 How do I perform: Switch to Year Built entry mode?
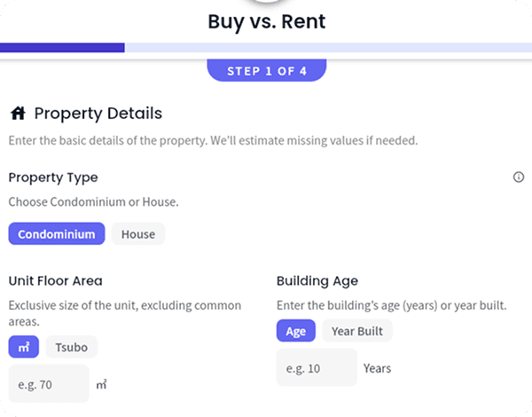coord(356,331)
